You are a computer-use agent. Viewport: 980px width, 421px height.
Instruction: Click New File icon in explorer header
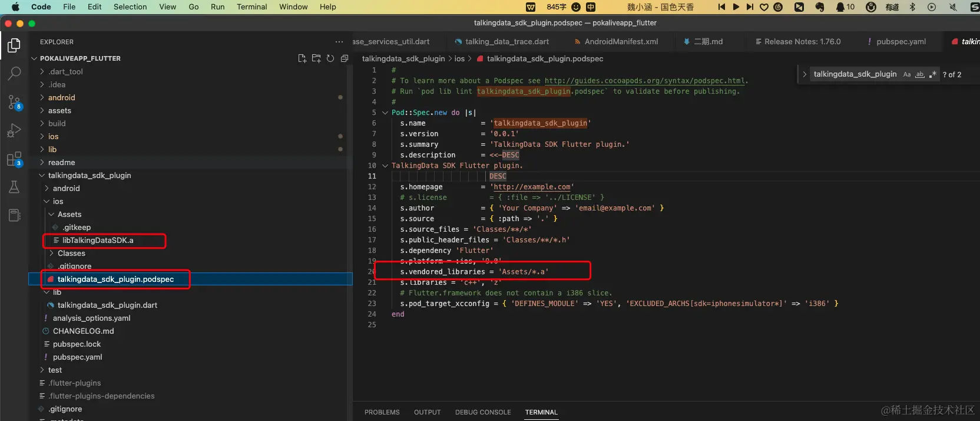pos(302,58)
